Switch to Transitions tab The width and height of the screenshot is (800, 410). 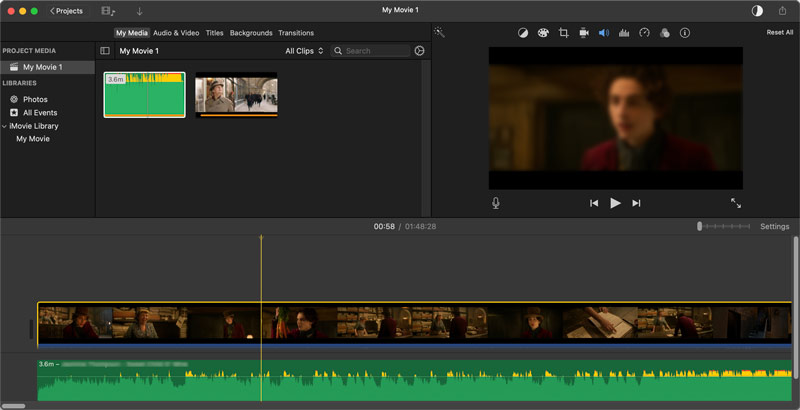tap(296, 33)
